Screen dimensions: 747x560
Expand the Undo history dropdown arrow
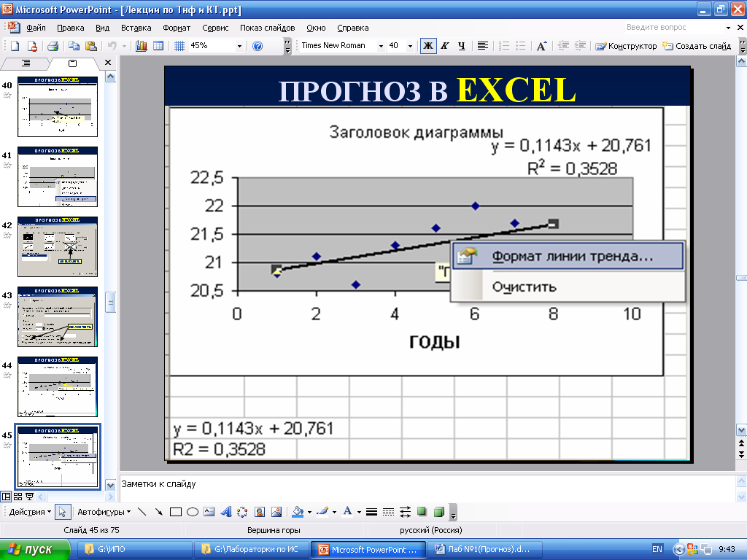(x=124, y=46)
